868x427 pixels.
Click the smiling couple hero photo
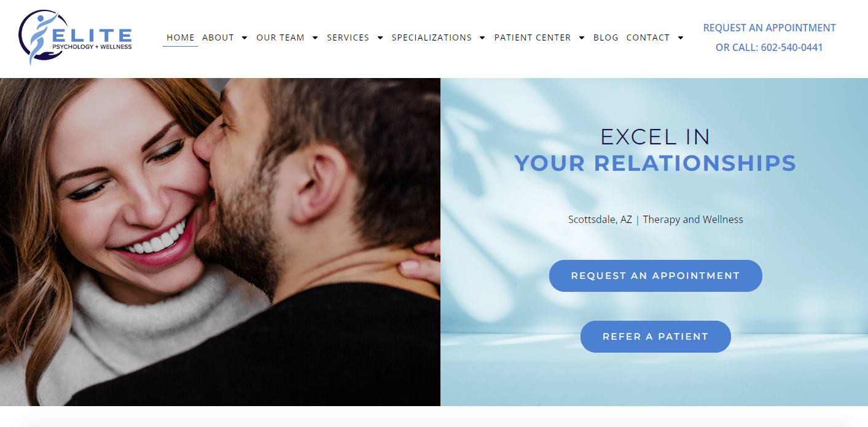pos(220,242)
